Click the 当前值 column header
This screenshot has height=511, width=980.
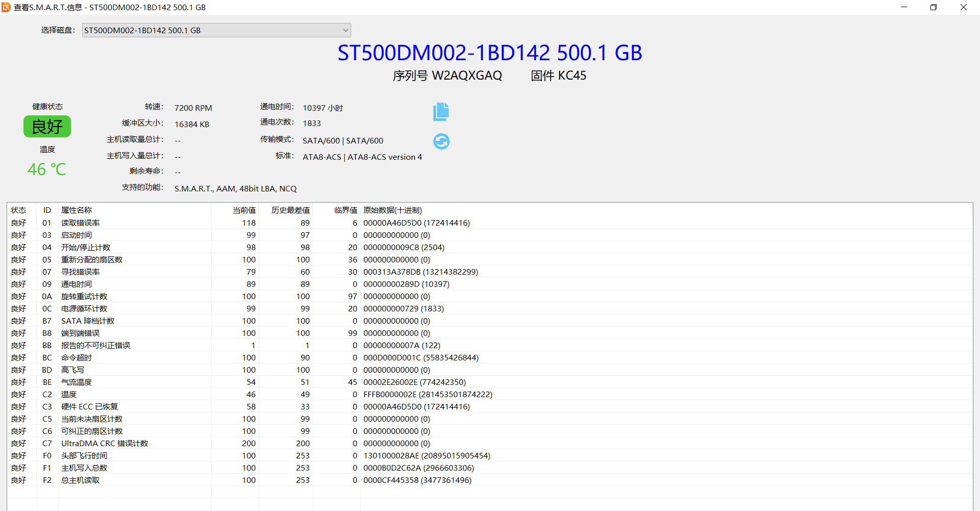pos(235,210)
